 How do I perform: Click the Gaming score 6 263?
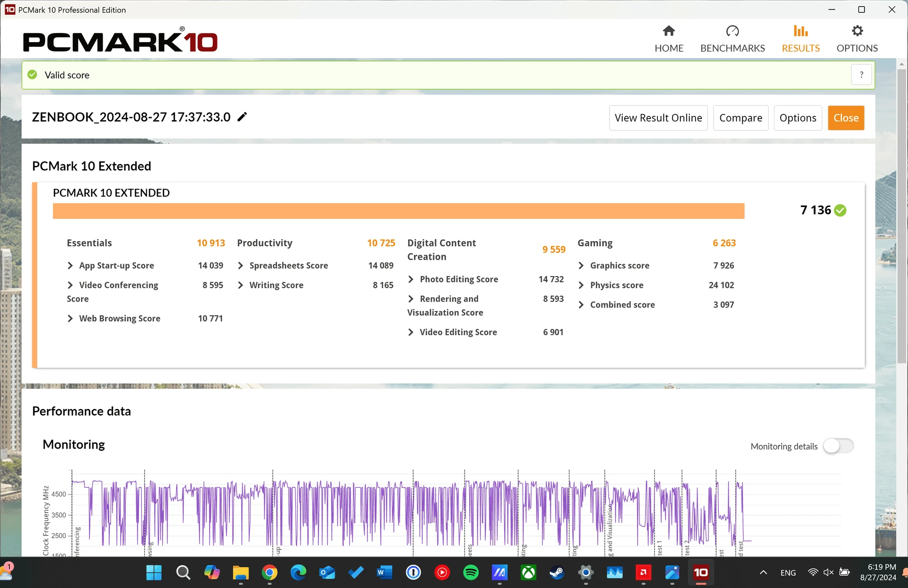724,243
